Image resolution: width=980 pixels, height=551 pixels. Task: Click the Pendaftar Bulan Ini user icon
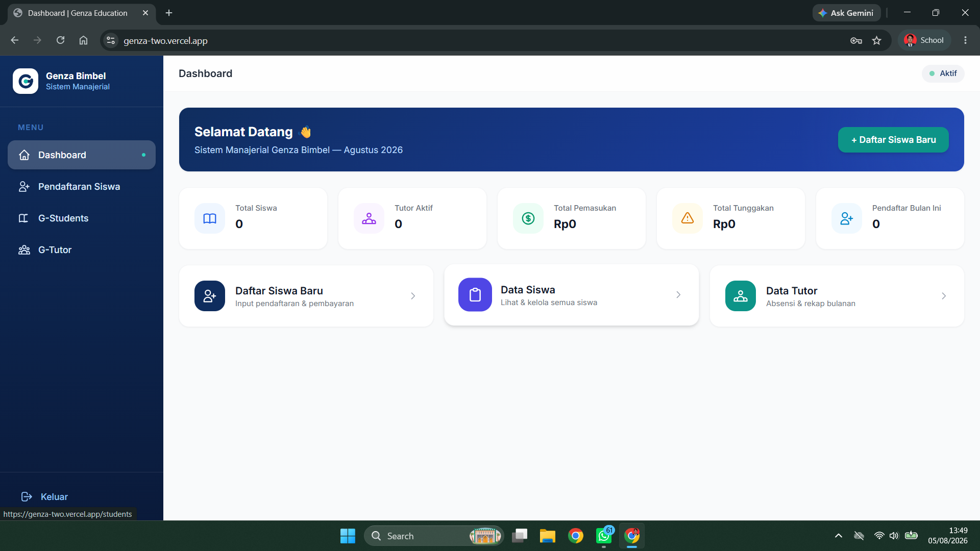tap(847, 218)
